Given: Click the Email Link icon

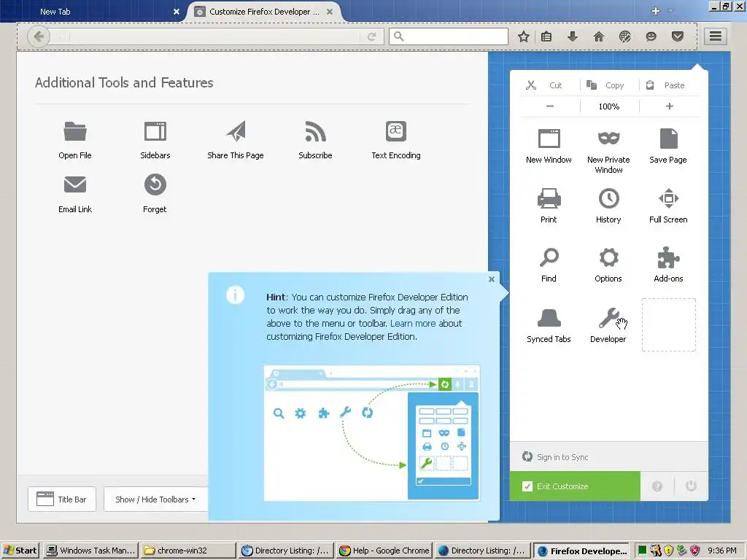Looking at the screenshot, I should 75,184.
